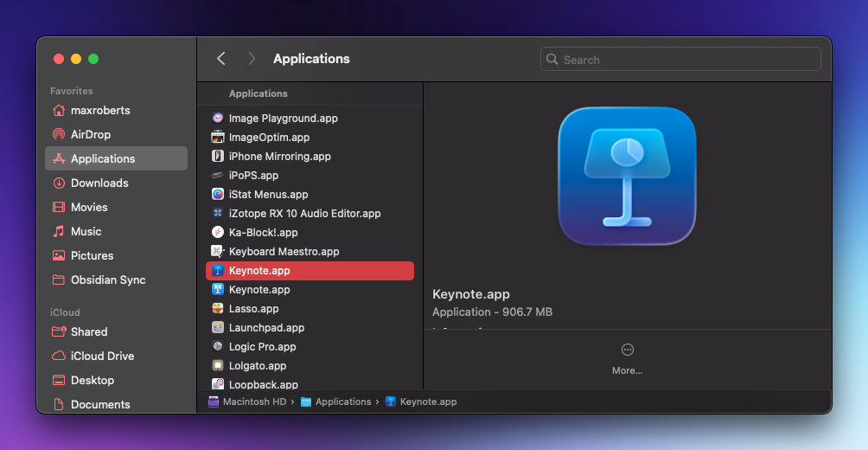Select Applications in the sidebar
868x450 pixels.
pyautogui.click(x=116, y=158)
